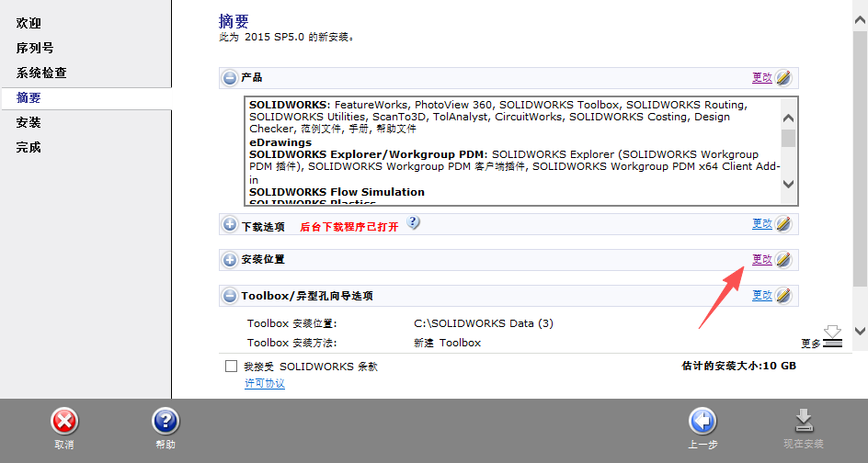Click the 现在安装 label
This screenshot has width=868, height=463.
[x=804, y=445]
